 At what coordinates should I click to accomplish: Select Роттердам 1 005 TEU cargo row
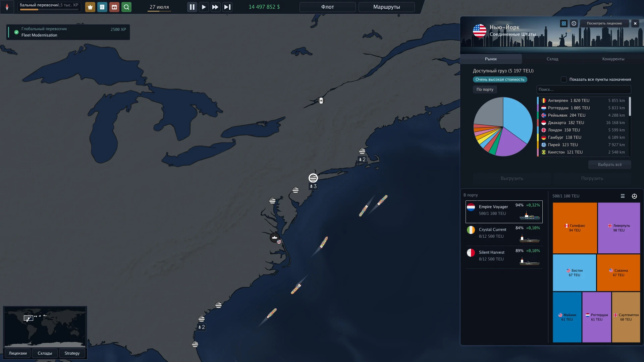coord(583,108)
